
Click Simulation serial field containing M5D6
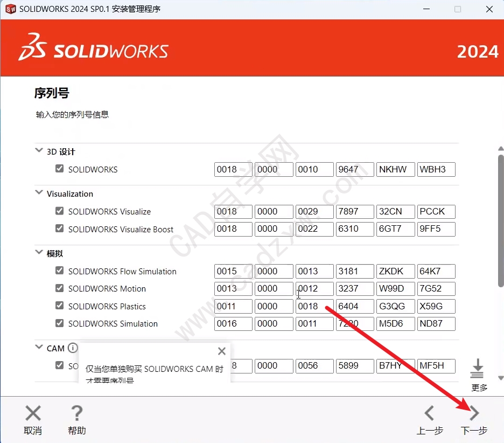396,324
